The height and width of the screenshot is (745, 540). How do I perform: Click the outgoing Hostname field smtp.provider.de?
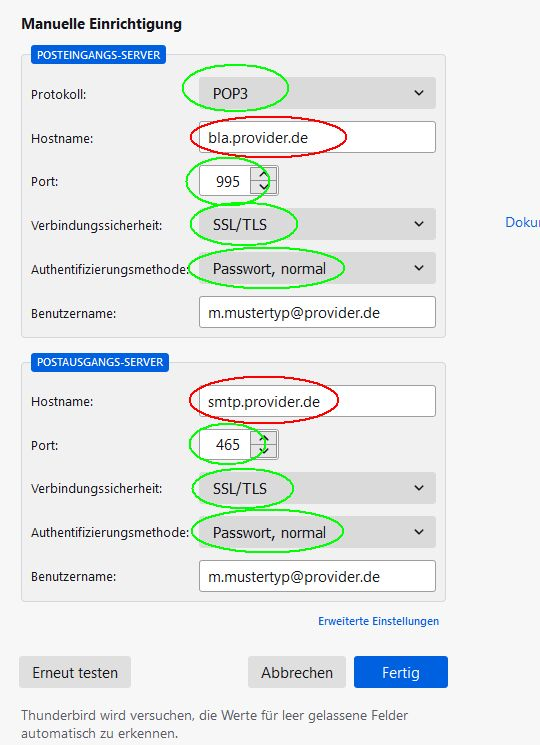pyautogui.click(x=317, y=401)
